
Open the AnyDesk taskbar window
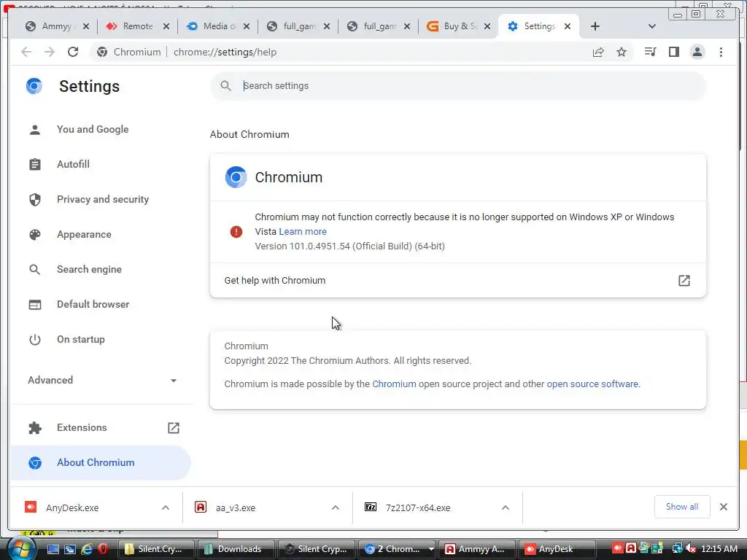557,549
